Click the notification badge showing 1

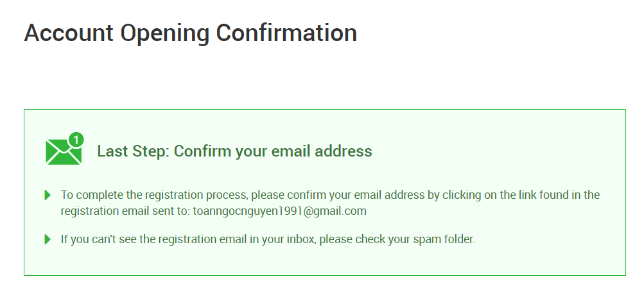click(76, 139)
